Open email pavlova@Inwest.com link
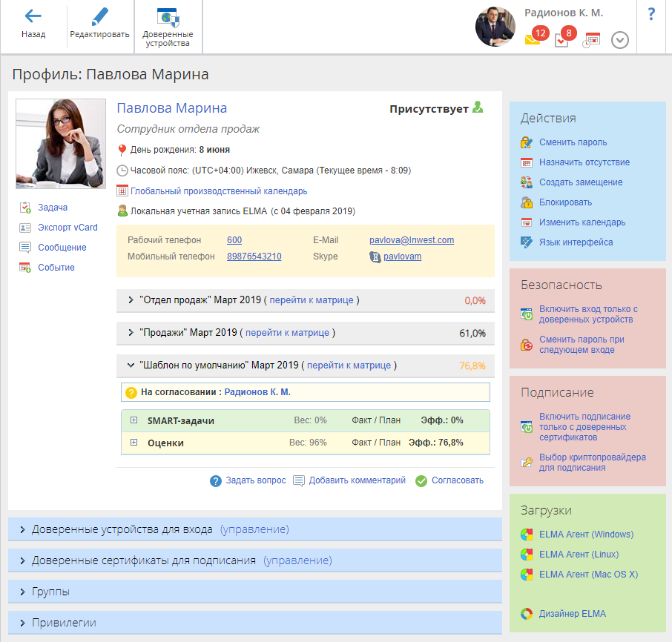 (411, 240)
